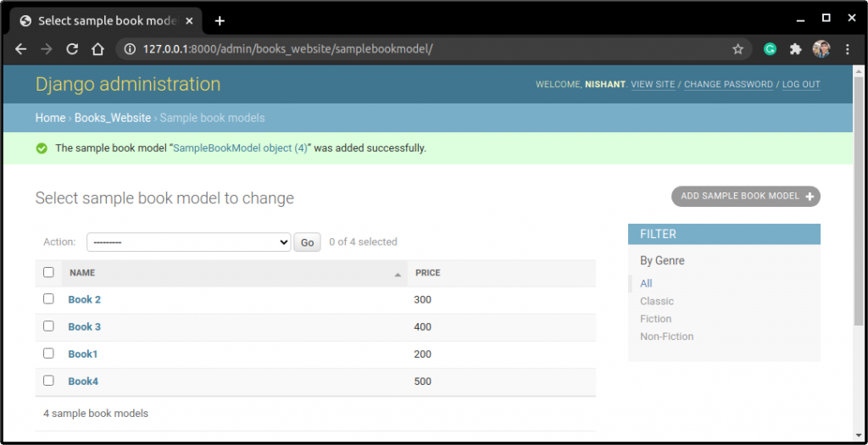Open the extensions puzzle icon
The width and height of the screenshot is (868, 445).
coord(795,49)
